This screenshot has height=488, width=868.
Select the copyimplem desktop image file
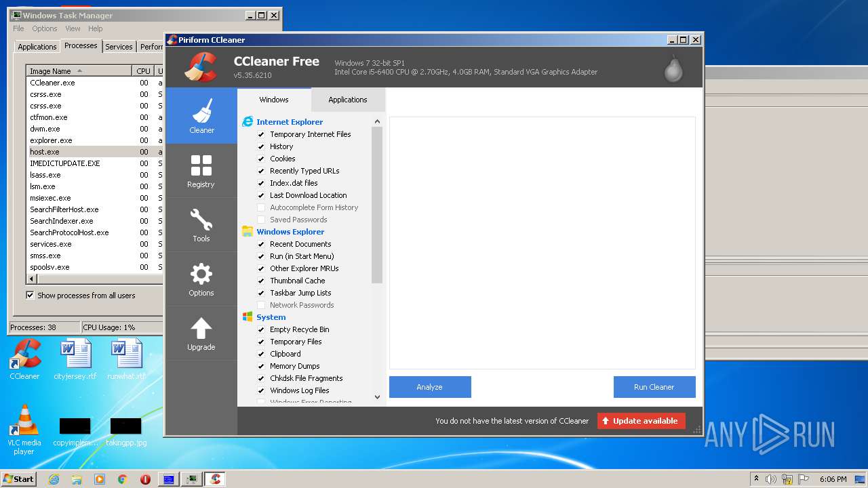[x=75, y=432]
